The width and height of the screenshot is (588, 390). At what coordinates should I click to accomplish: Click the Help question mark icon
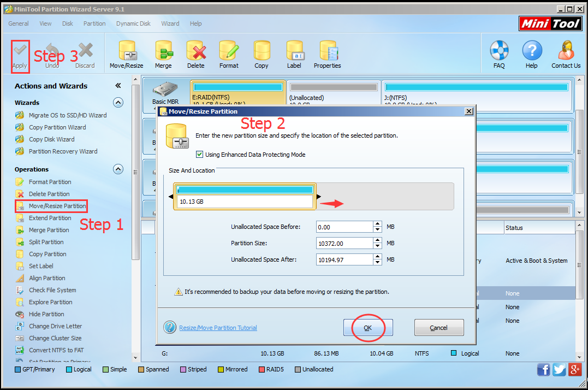click(532, 51)
